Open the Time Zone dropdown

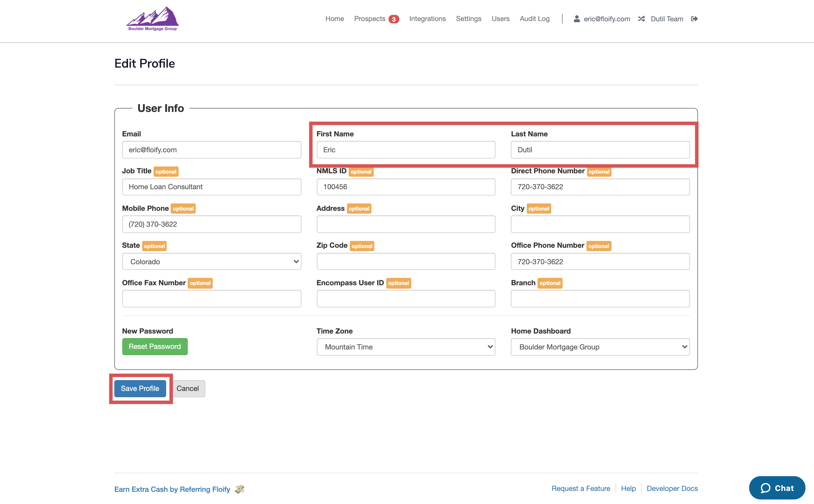click(406, 347)
